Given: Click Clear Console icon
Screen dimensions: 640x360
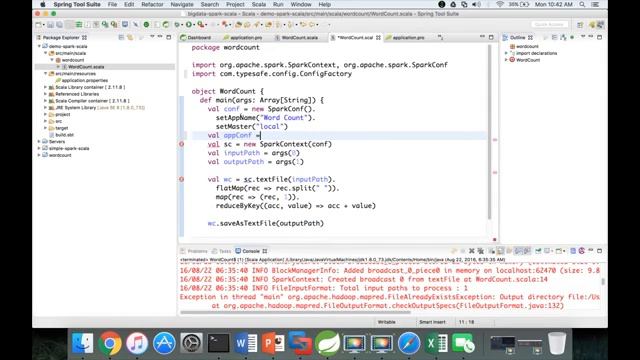Looking at the screenshot, I should 492,251.
